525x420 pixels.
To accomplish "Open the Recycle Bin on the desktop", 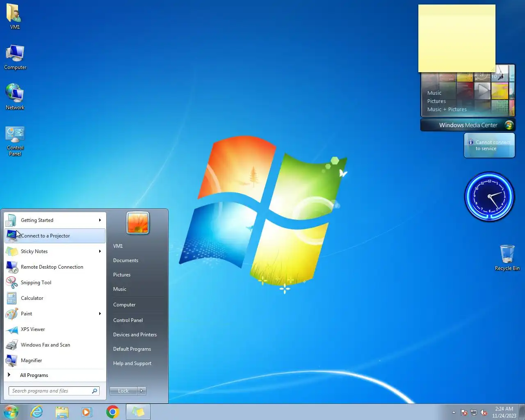I will [x=507, y=258].
